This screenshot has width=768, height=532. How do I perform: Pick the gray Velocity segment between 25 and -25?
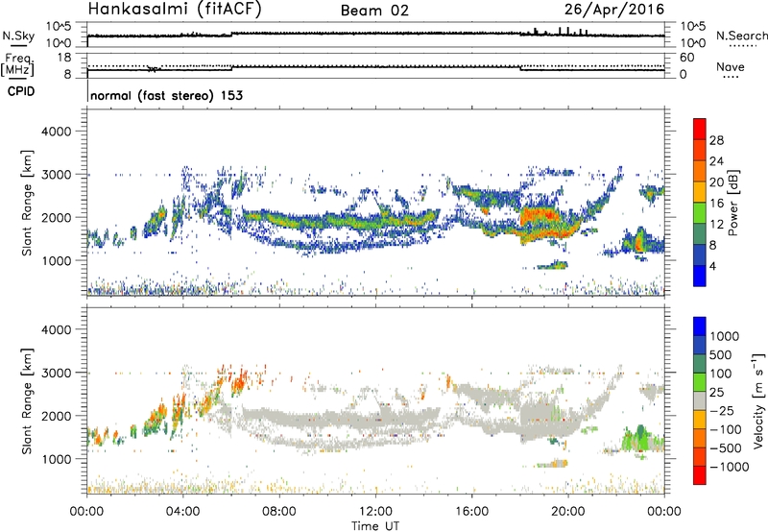700,400
